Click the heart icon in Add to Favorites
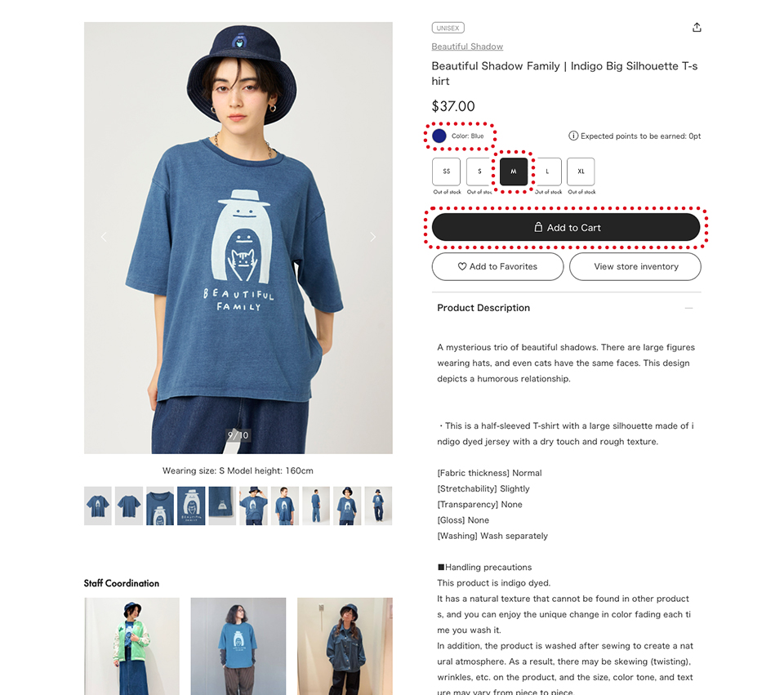The image size is (784, 695). point(462,266)
